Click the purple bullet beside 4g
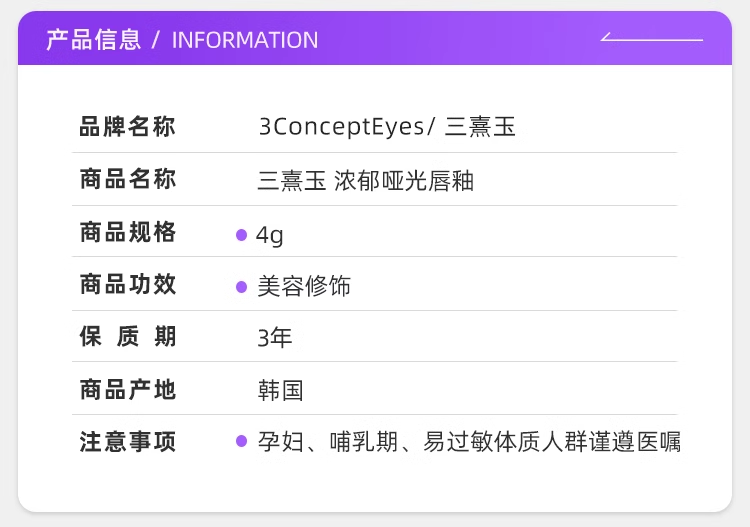This screenshot has width=750, height=527. [x=241, y=235]
